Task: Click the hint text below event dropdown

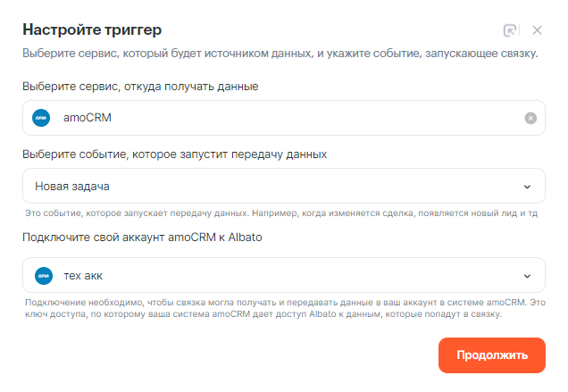Action: (x=282, y=214)
